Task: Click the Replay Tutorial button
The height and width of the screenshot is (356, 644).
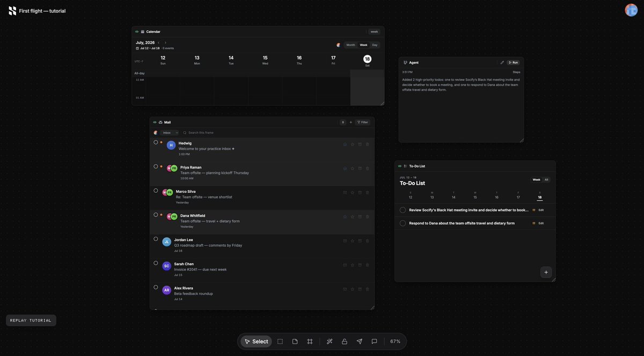Action: point(31,321)
